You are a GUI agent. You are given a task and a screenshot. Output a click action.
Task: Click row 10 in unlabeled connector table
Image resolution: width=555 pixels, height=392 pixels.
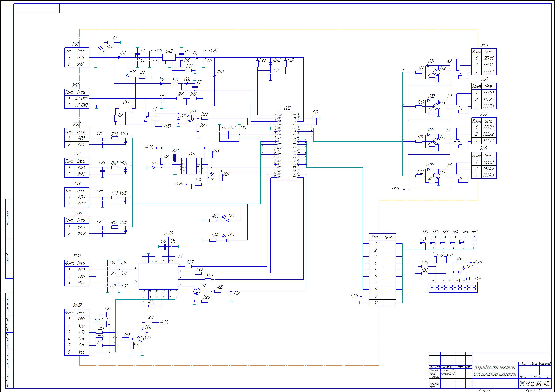coord(382,303)
